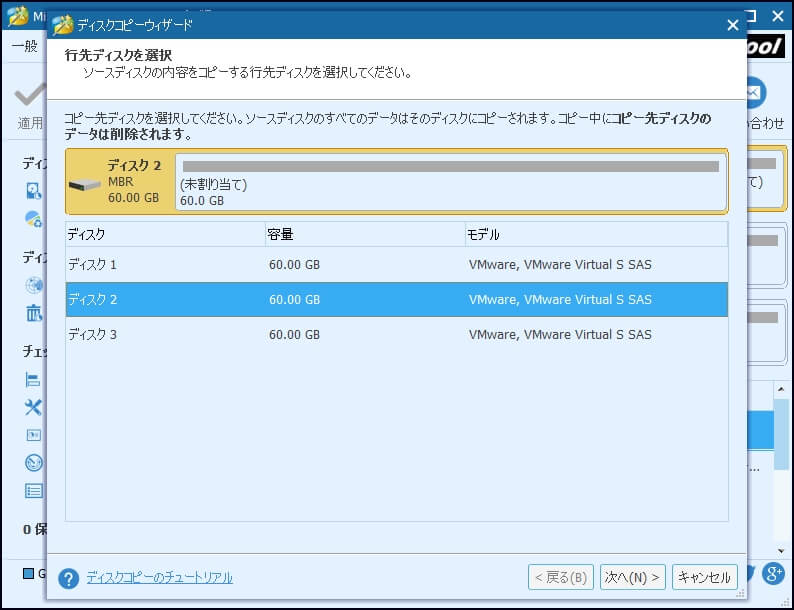The width and height of the screenshot is (794, 610).
Task: Click the Google Plus icon
Action: click(772, 574)
